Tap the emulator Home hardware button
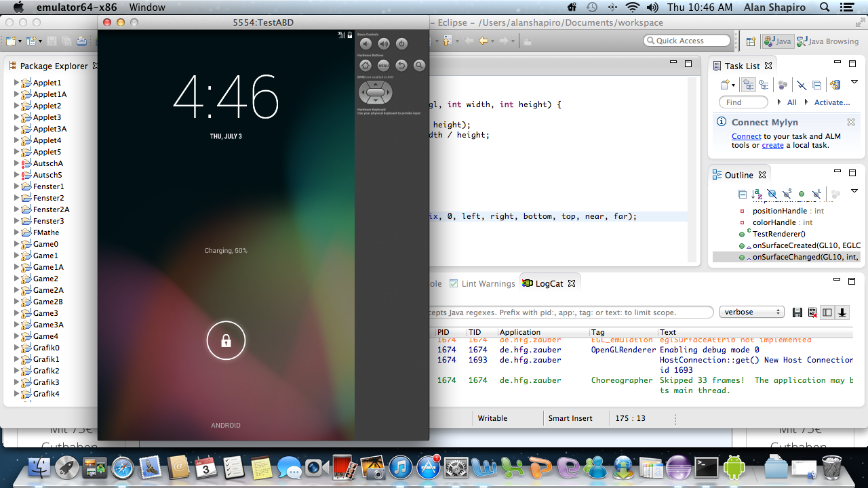868x488 pixels. point(366,66)
